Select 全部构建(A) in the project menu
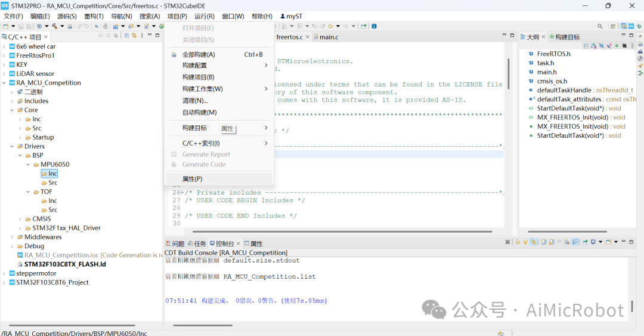Viewport: 644px width, 336px height. point(219,54)
